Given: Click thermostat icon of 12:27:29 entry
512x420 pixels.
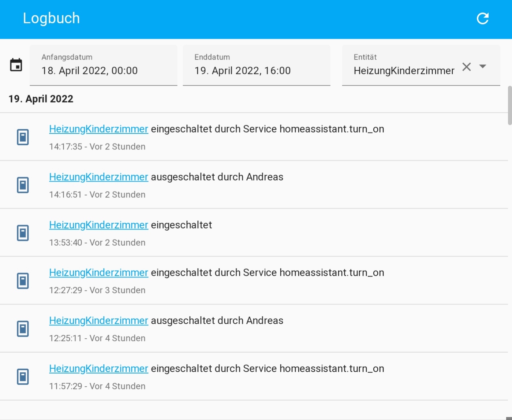Looking at the screenshot, I should [23, 281].
